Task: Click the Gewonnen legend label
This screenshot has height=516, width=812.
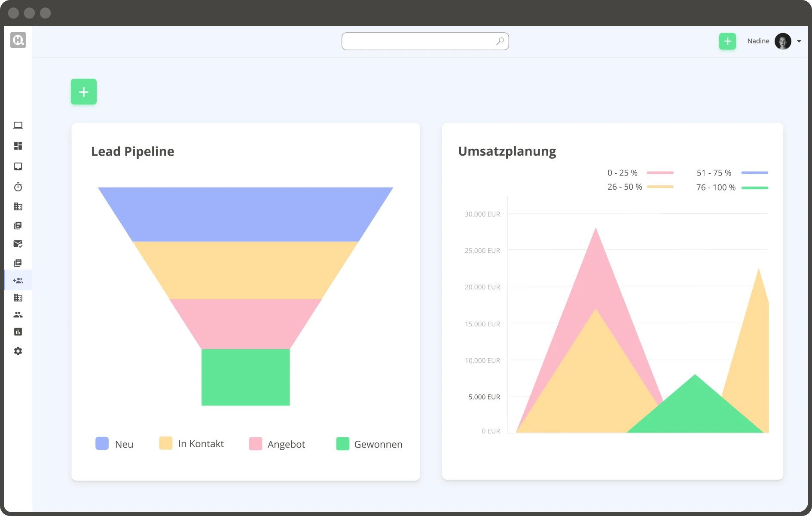Action: point(379,444)
